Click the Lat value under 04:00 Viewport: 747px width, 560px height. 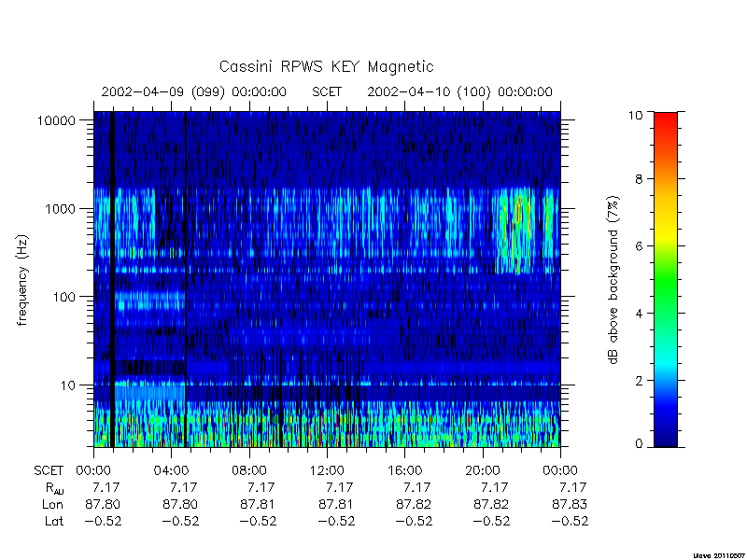point(180,521)
